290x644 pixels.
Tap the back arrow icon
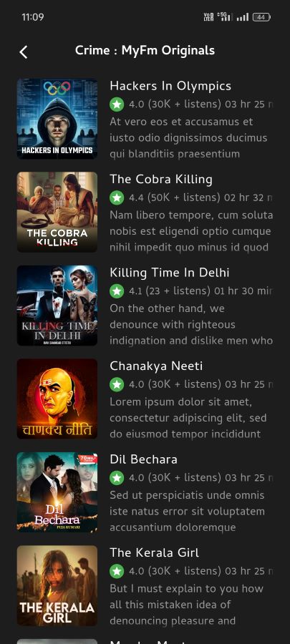coord(24,52)
